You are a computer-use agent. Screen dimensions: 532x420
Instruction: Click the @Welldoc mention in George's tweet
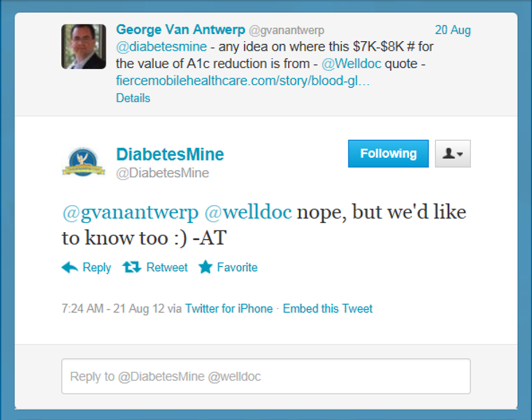[351, 64]
